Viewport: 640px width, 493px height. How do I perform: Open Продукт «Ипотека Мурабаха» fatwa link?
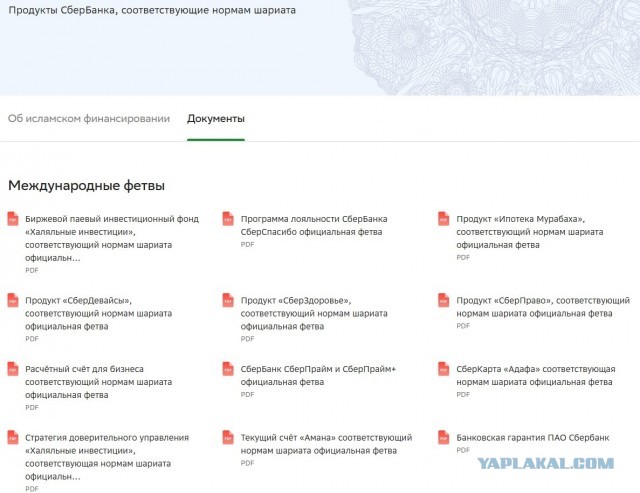pyautogui.click(x=530, y=232)
